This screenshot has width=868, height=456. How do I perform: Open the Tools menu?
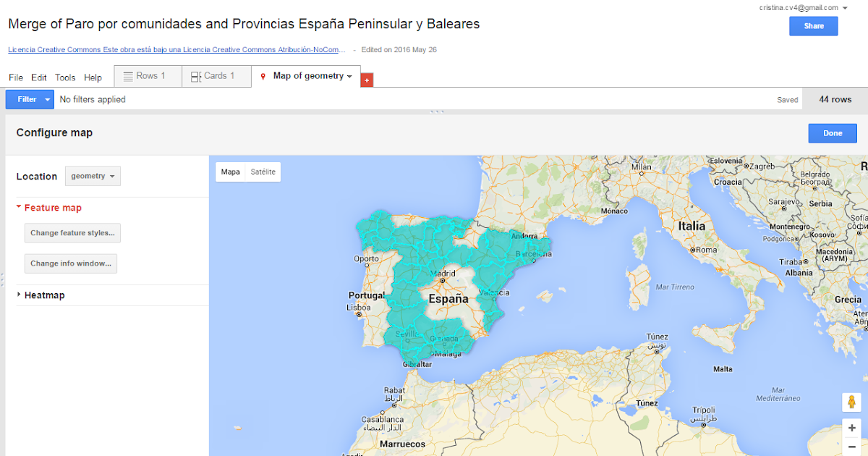[65, 77]
